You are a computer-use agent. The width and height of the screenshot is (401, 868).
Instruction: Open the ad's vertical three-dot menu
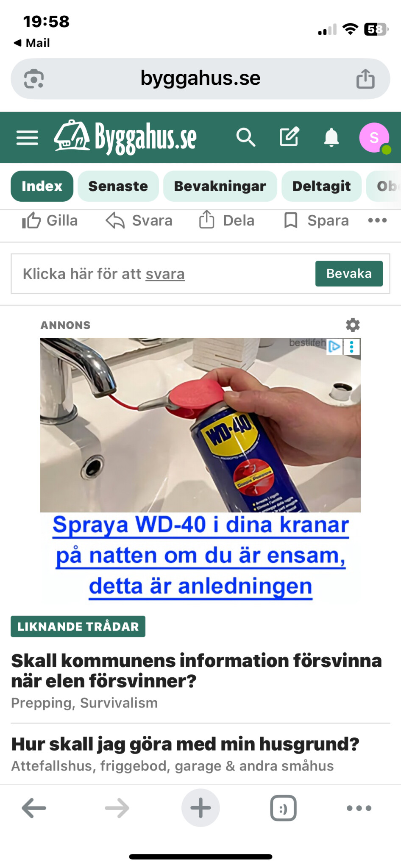(x=351, y=346)
